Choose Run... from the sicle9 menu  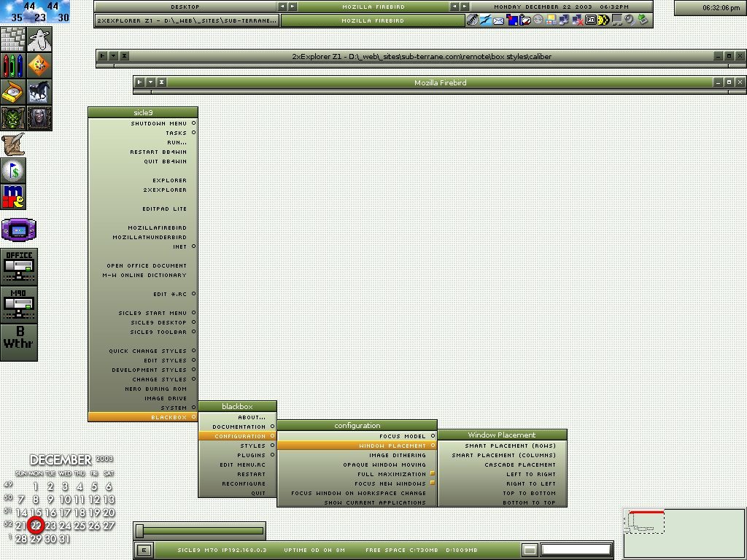click(143, 142)
